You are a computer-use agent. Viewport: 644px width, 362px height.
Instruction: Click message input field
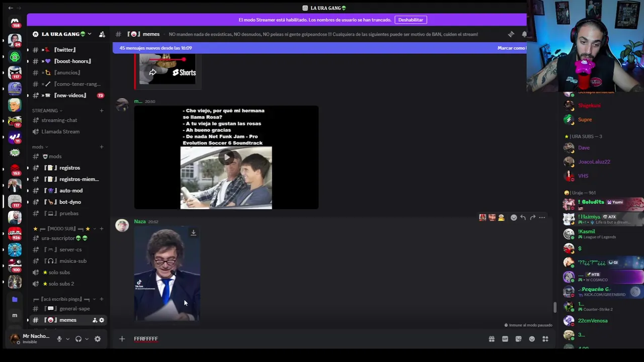(x=307, y=339)
